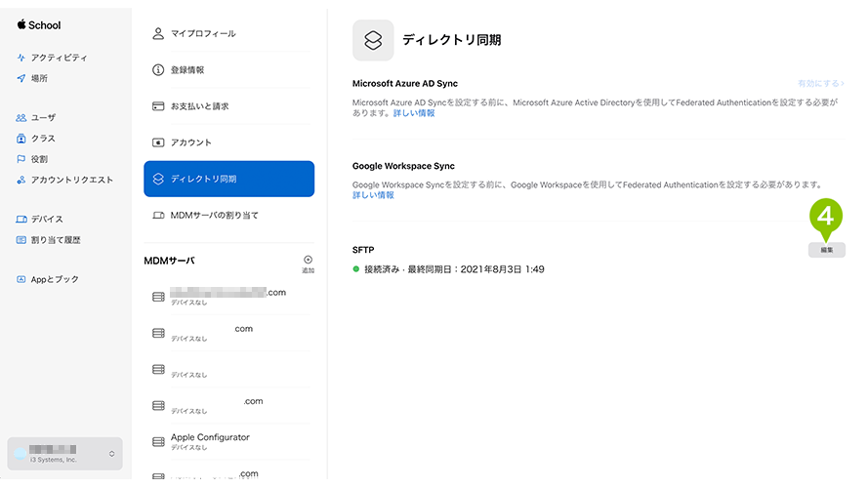Open 詳しい情報 link under Azure AD Sync
The image size is (868, 488).
(x=414, y=113)
